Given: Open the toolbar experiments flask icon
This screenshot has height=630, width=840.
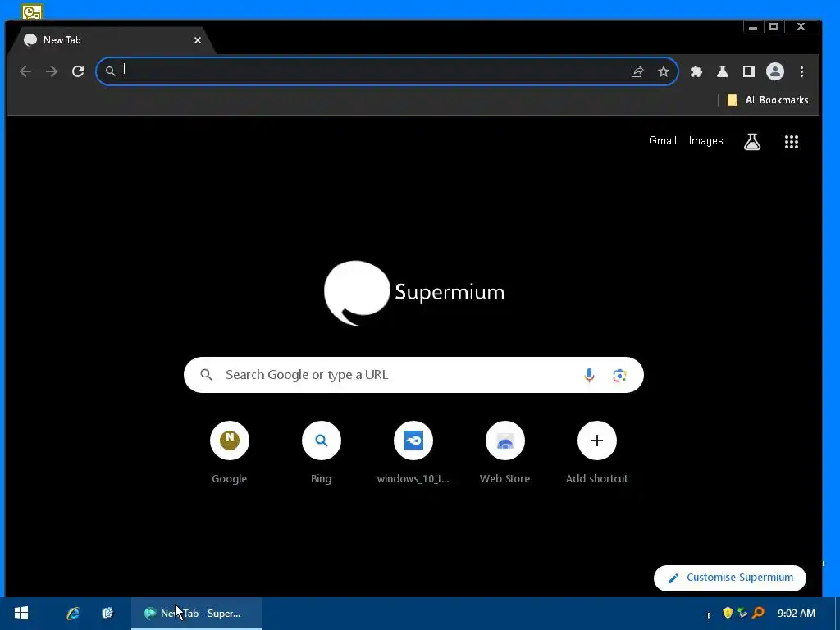Looking at the screenshot, I should 722,72.
